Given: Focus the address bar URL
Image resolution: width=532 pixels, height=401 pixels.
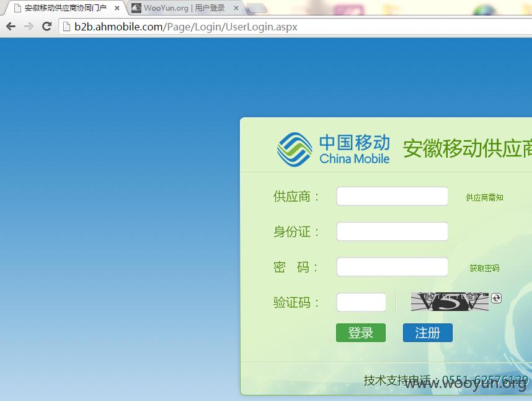Looking at the screenshot, I should tap(186, 27).
